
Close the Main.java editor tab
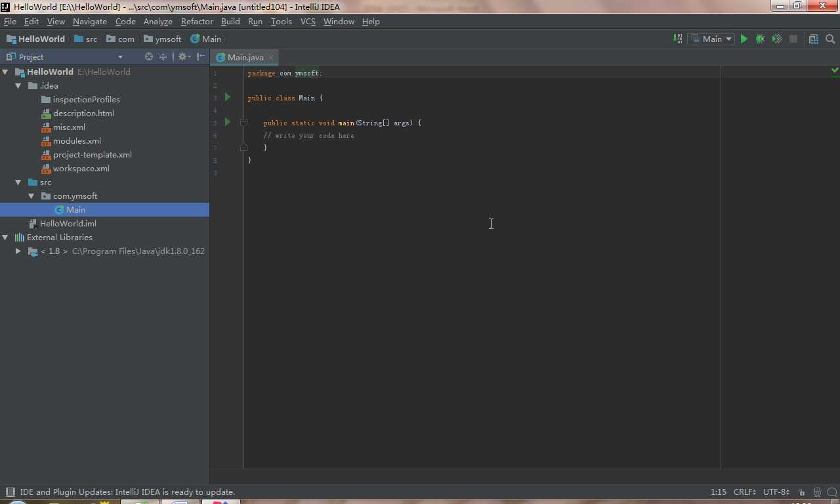click(270, 57)
